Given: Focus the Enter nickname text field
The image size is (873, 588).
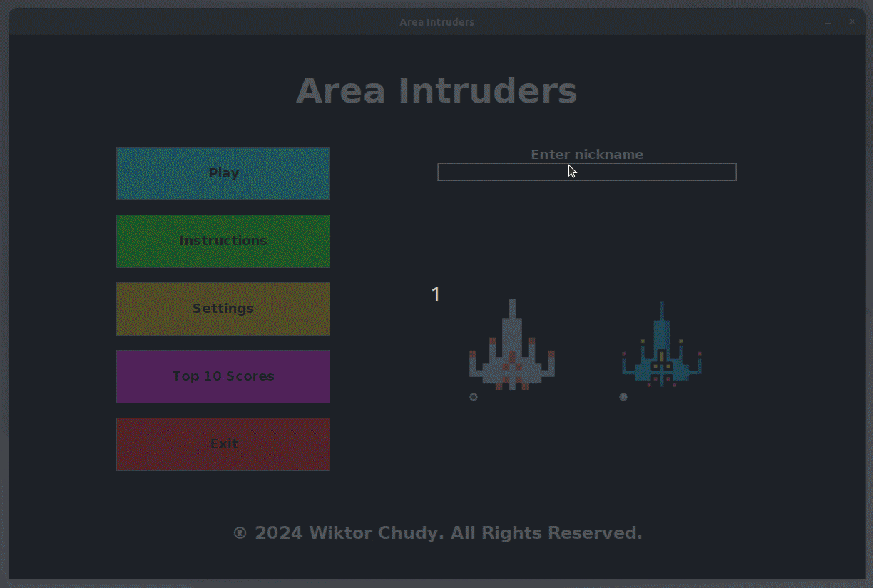Looking at the screenshot, I should pos(586,172).
